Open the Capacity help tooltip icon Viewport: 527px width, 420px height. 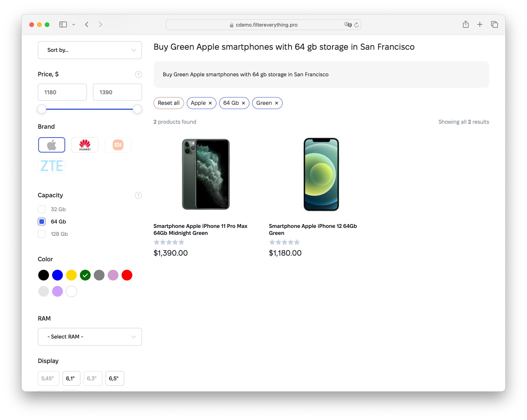point(138,195)
